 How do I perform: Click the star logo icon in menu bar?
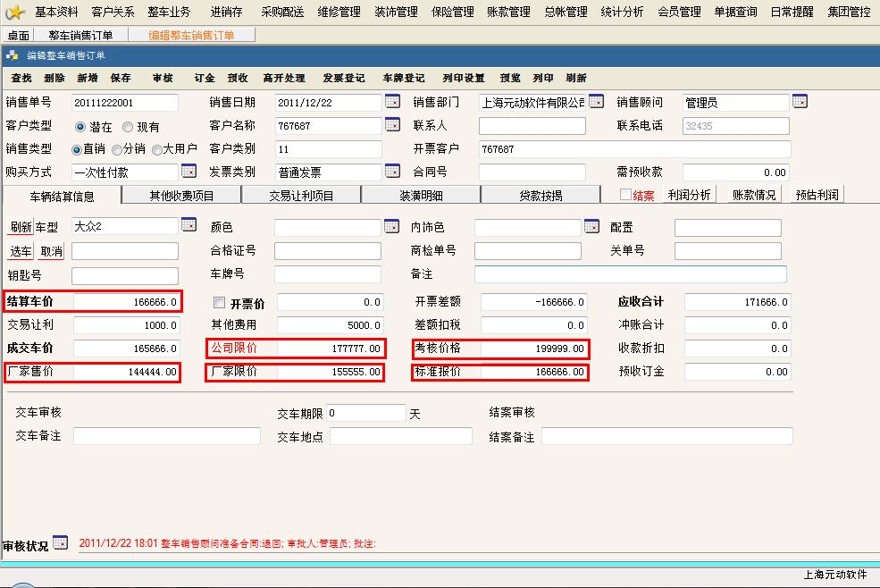tap(15, 12)
